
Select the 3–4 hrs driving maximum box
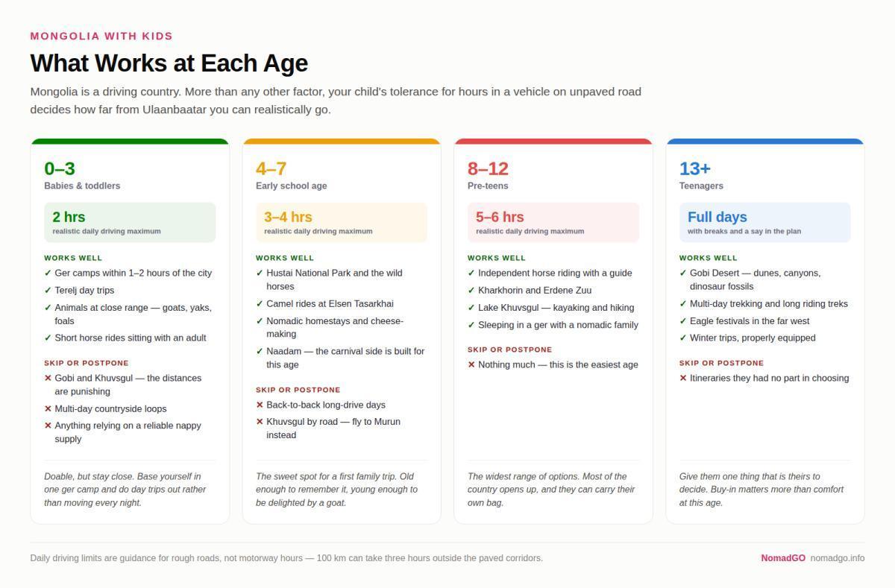(342, 222)
